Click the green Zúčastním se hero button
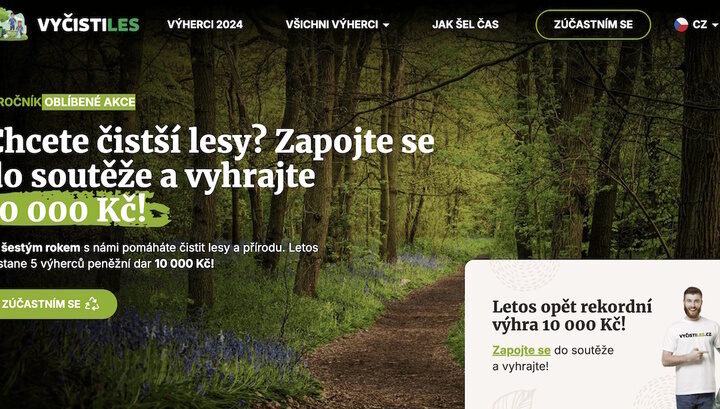Viewport: 720px width, 409px height. (x=58, y=304)
